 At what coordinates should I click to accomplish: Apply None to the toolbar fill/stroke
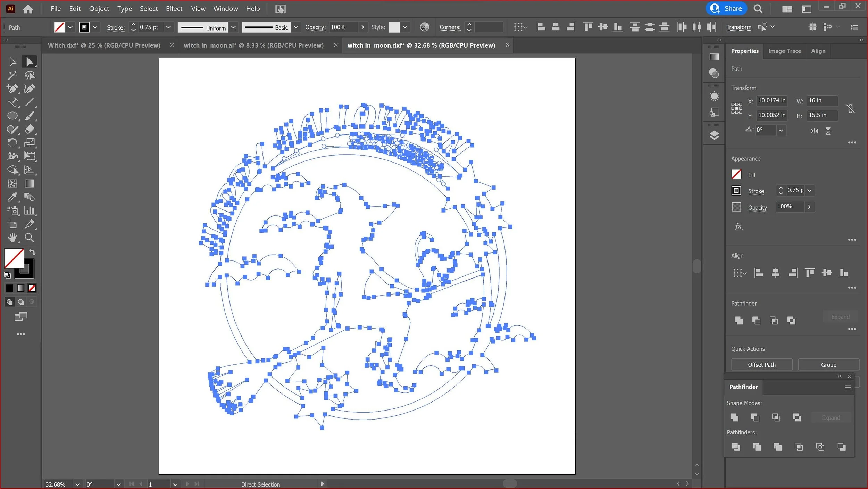pos(32,288)
